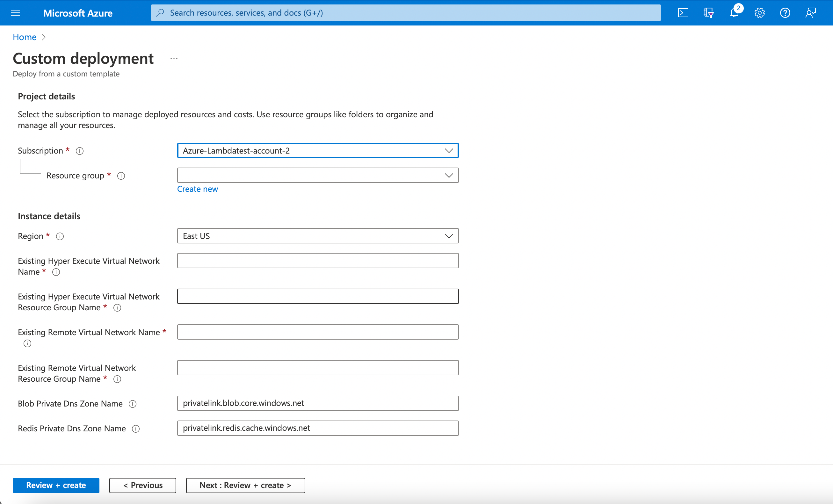Click the blue Review + create button
Screen dimensions: 833x504
pyautogui.click(x=56, y=485)
